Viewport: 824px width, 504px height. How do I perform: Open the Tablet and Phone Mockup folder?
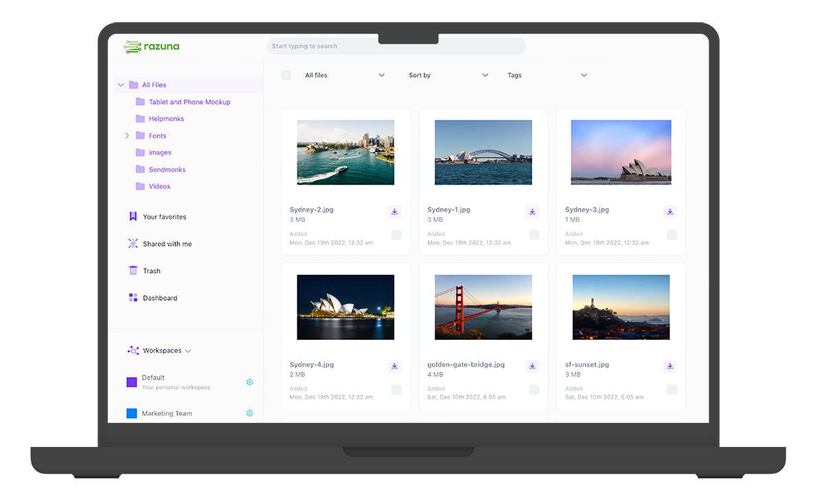(x=190, y=102)
